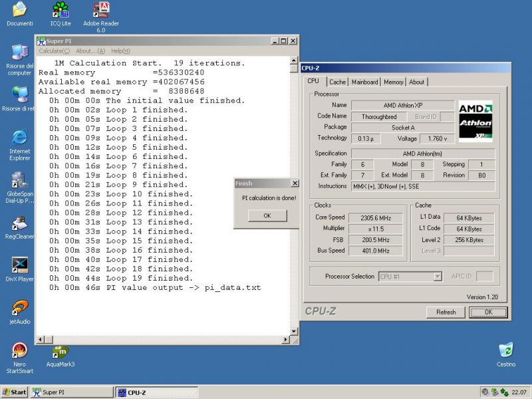
Task: Click the Revision value B0
Action: (x=481, y=176)
